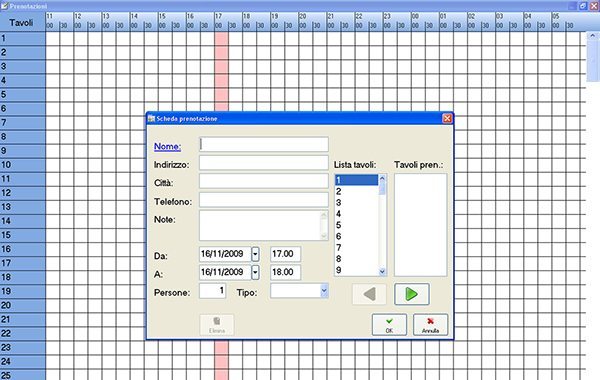Select table 8 in Lista tavoli

tap(357, 259)
